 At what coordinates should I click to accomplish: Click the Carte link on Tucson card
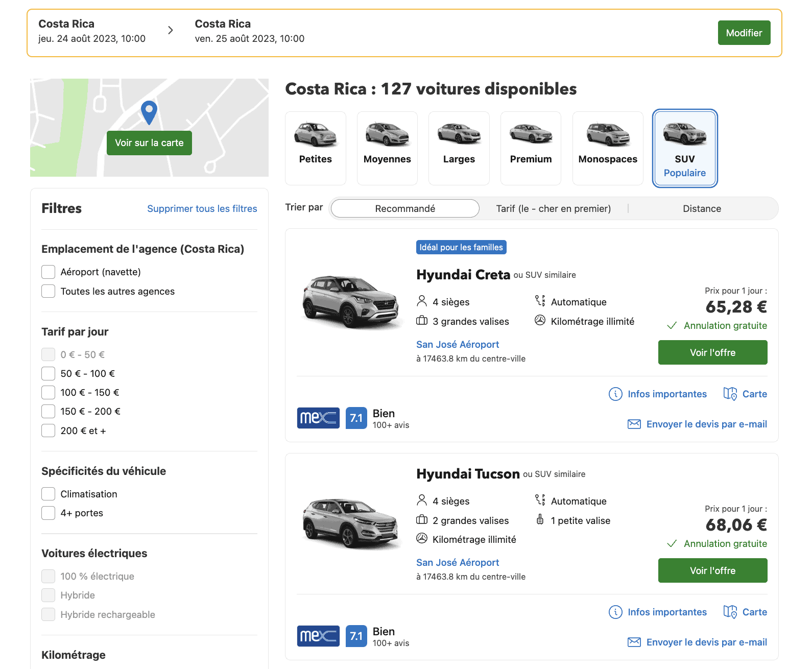[x=755, y=612]
